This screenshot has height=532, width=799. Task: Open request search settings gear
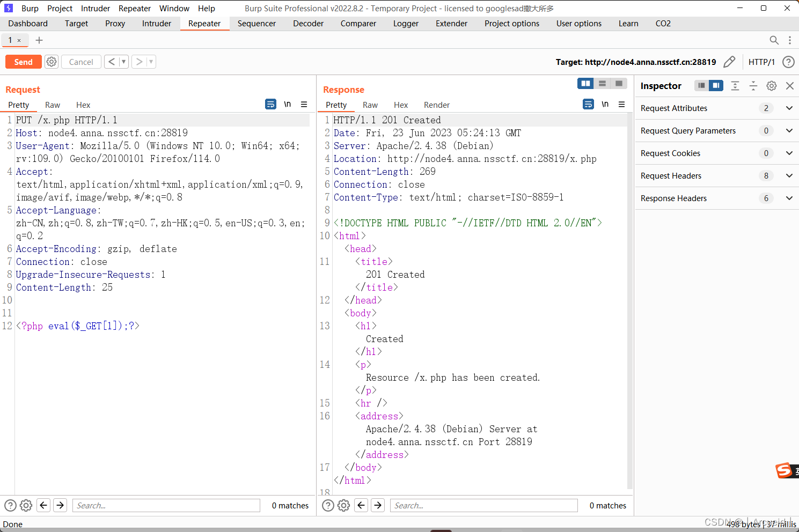tap(26, 505)
